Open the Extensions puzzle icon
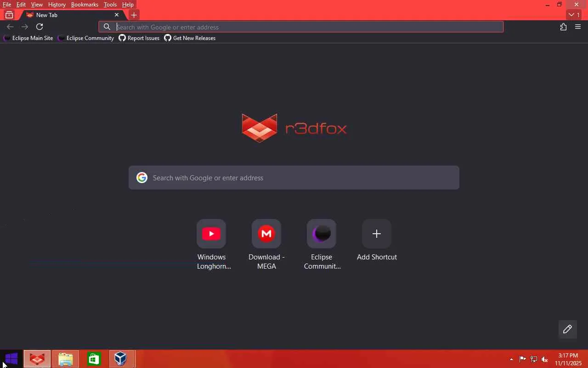Image resolution: width=588 pixels, height=368 pixels. pyautogui.click(x=563, y=27)
